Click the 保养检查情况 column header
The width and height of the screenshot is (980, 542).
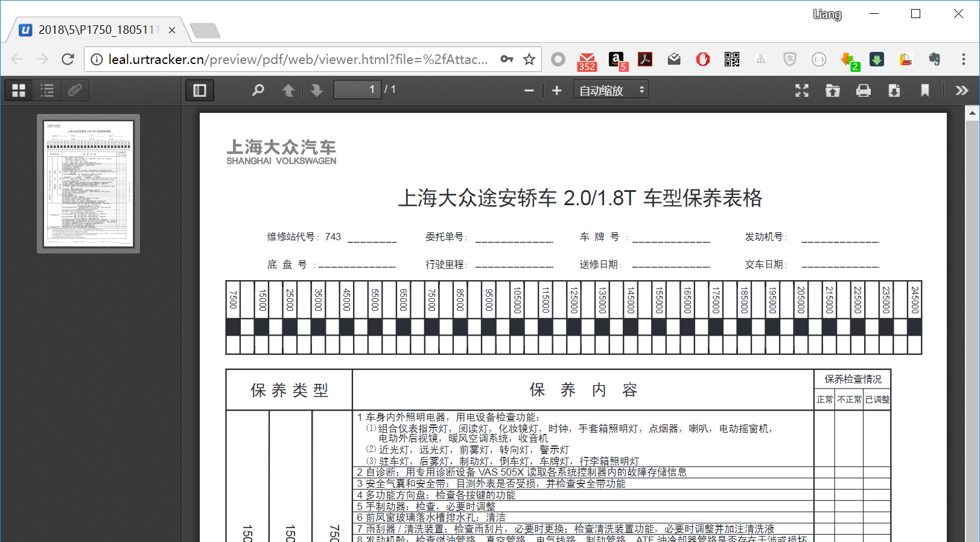point(853,379)
